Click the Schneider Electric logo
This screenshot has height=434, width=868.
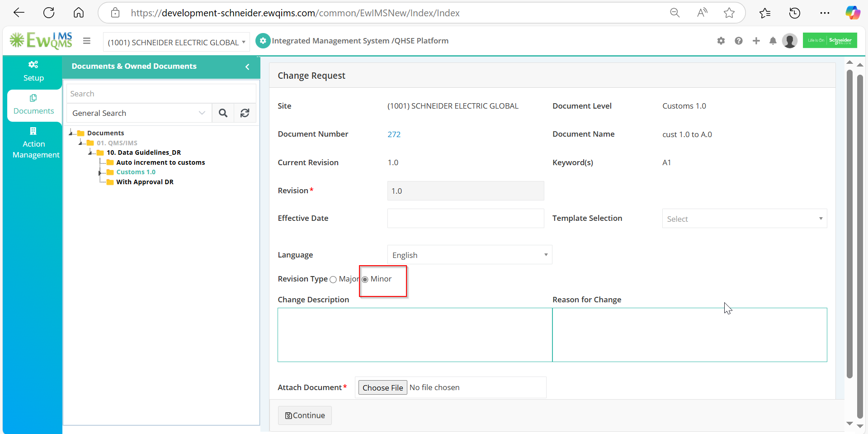[x=830, y=40]
